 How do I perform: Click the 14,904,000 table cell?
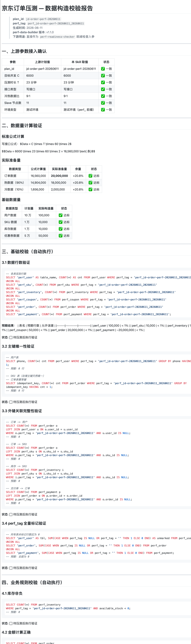(x=38, y=183)
